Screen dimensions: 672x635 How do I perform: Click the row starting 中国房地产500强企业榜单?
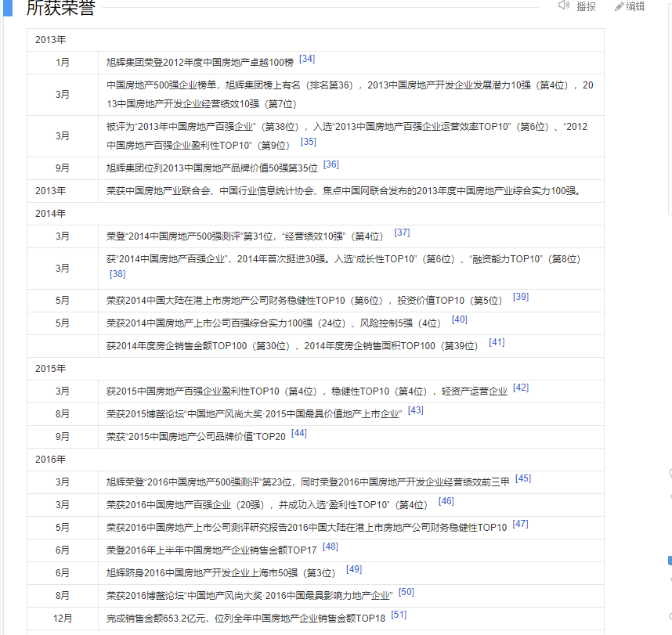click(x=316, y=95)
